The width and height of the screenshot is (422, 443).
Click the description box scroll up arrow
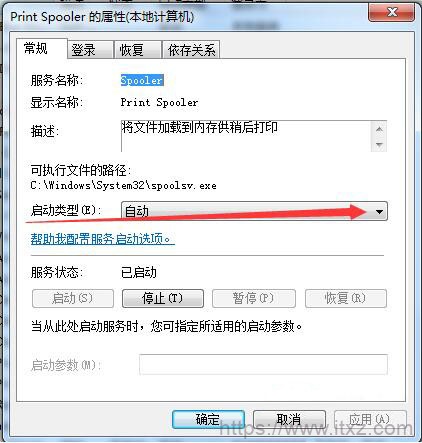click(x=379, y=129)
